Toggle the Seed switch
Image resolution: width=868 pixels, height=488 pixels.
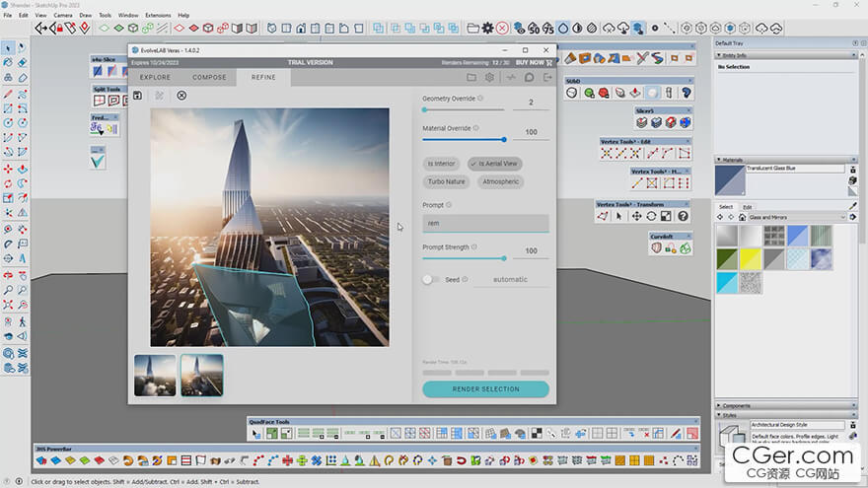click(x=430, y=279)
